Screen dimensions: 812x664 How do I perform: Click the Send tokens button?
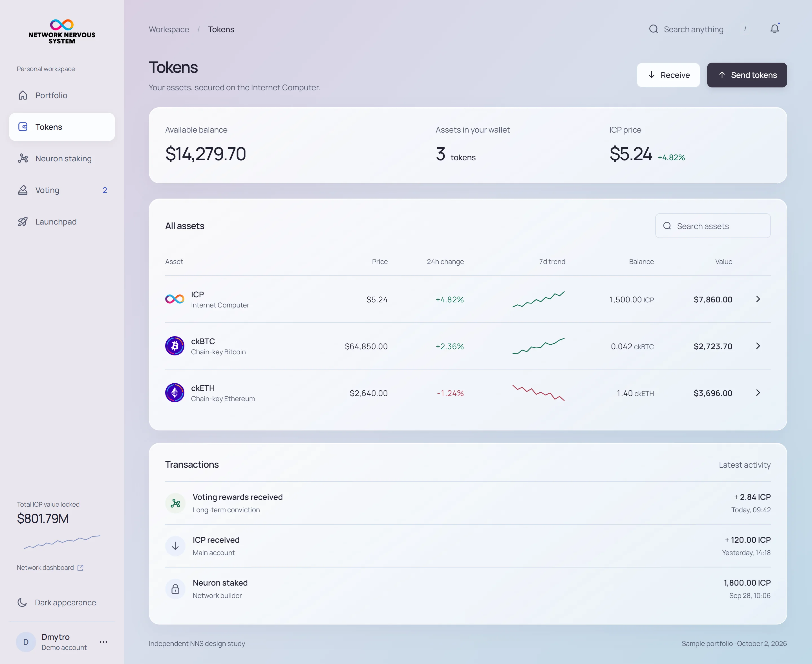tap(747, 75)
